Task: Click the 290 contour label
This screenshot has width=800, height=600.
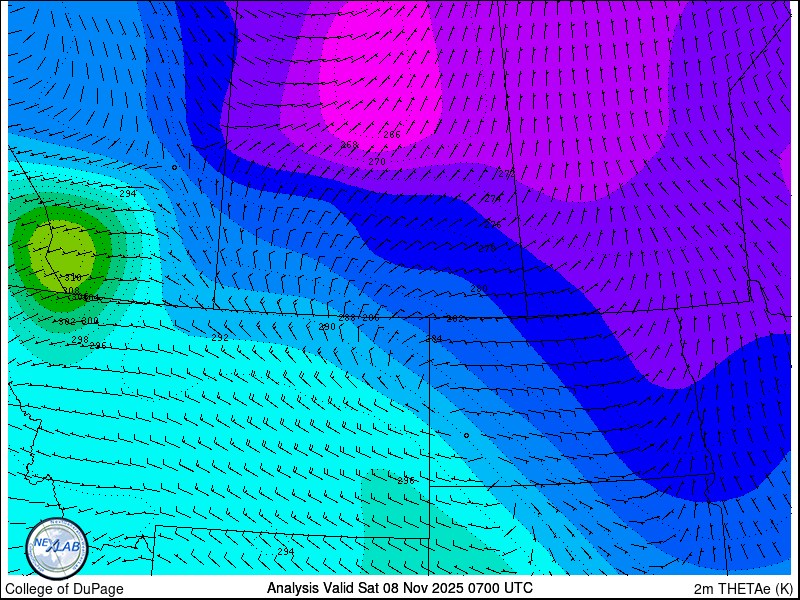Action: (327, 327)
